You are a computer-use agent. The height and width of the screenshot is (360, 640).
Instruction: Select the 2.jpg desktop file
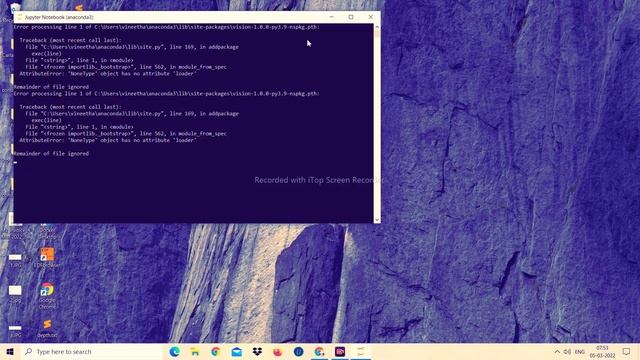click(15, 293)
